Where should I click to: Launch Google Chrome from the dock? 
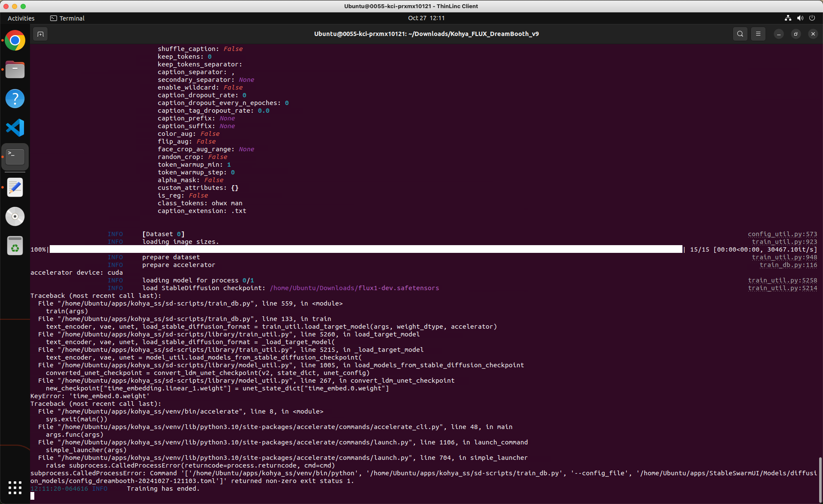point(15,41)
